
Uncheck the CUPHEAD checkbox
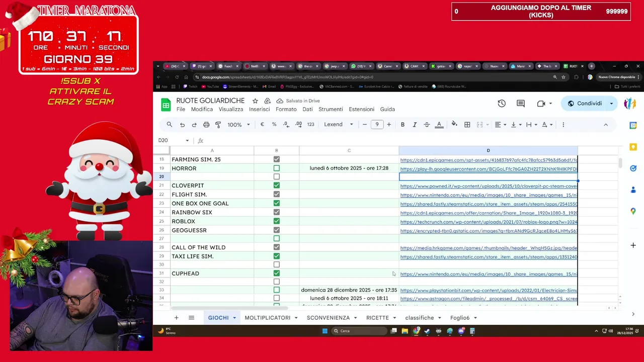click(276, 274)
